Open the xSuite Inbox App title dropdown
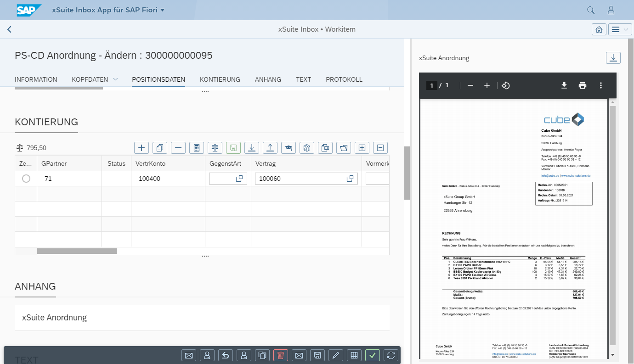Image resolution: width=634 pixels, height=364 pixels. pos(162,10)
